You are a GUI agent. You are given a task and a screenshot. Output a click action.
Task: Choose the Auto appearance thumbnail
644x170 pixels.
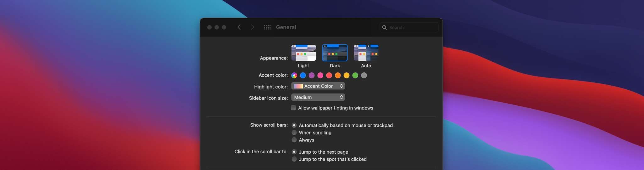coord(366,53)
